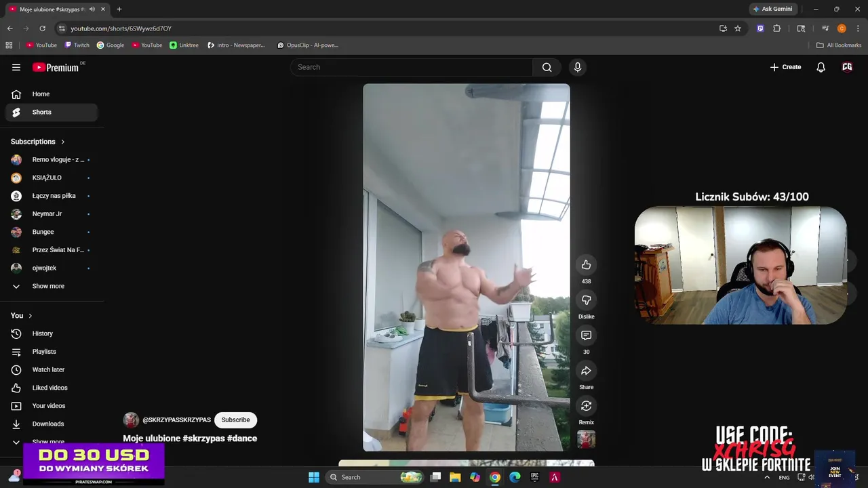Dislike the short with thumbs down

pyautogui.click(x=587, y=300)
